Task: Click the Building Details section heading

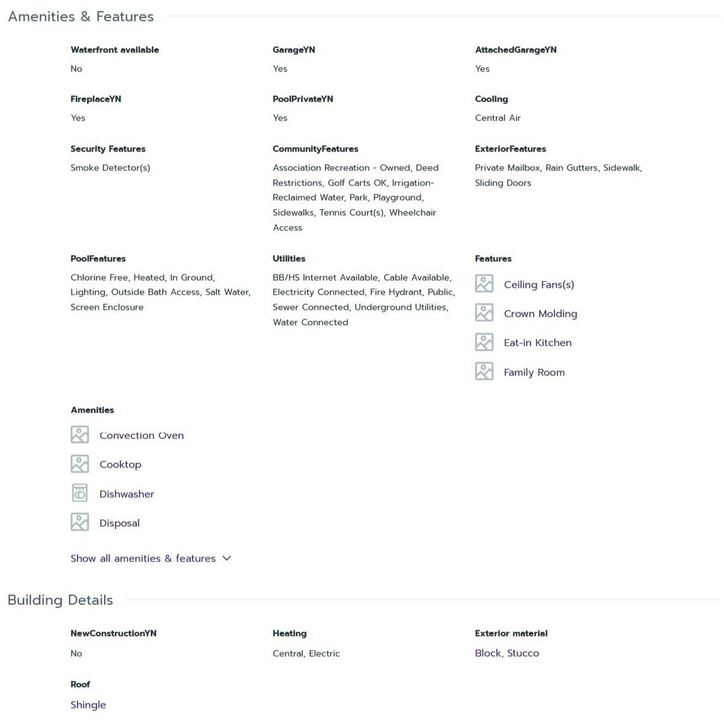Action: click(61, 600)
